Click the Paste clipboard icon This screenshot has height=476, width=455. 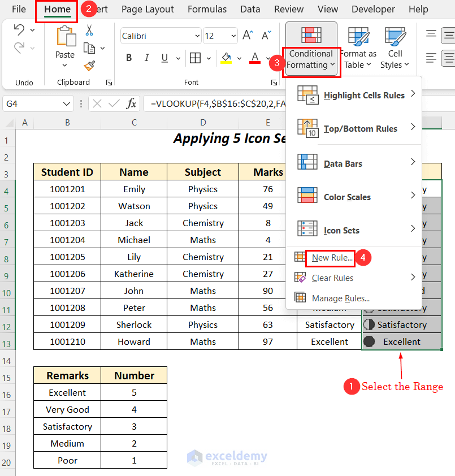[66, 36]
